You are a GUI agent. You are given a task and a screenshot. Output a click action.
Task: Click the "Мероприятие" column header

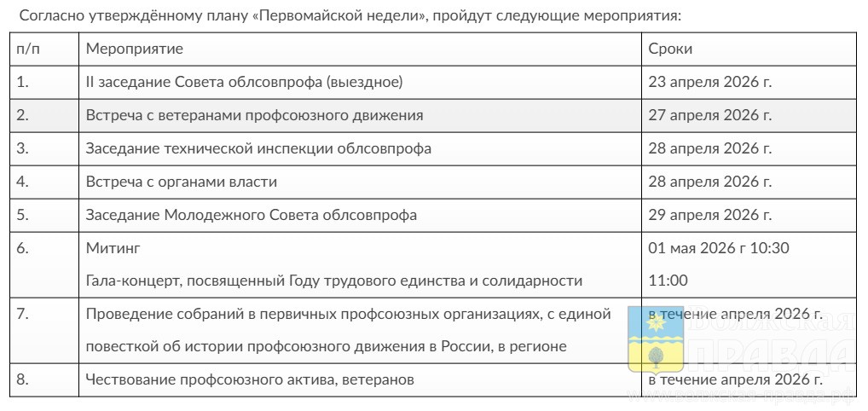coord(134,49)
